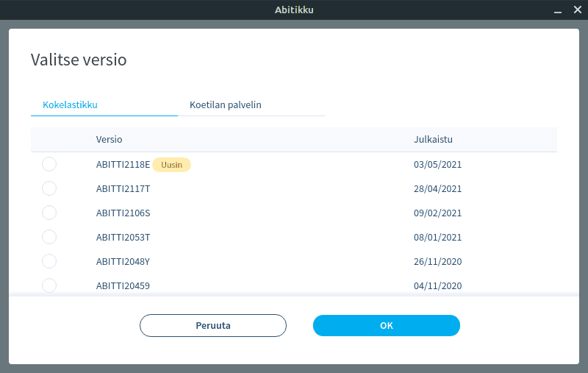
Task: Choose the ABITTI2106S radio button
Action: tap(49, 213)
